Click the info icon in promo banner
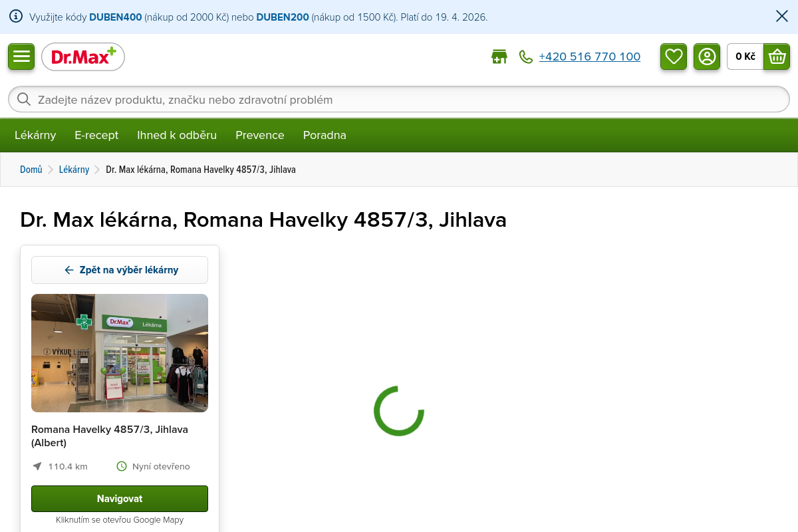This screenshot has width=798, height=532. pyautogui.click(x=16, y=17)
